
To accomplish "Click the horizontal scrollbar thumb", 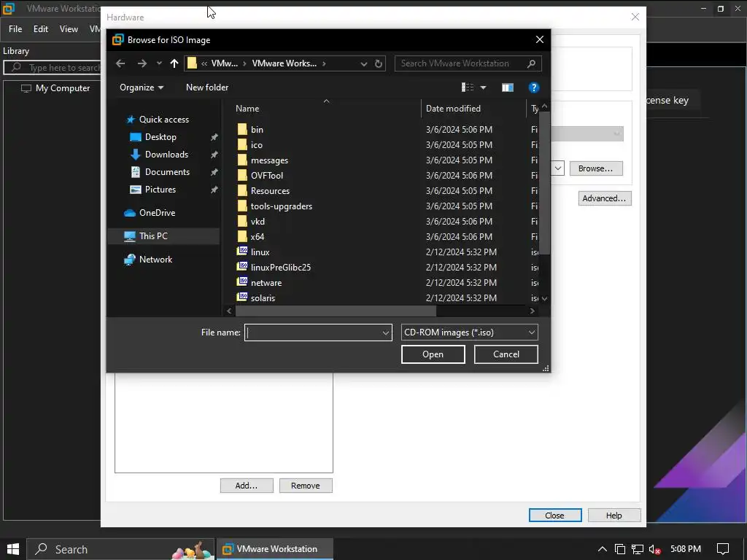I will (336, 311).
